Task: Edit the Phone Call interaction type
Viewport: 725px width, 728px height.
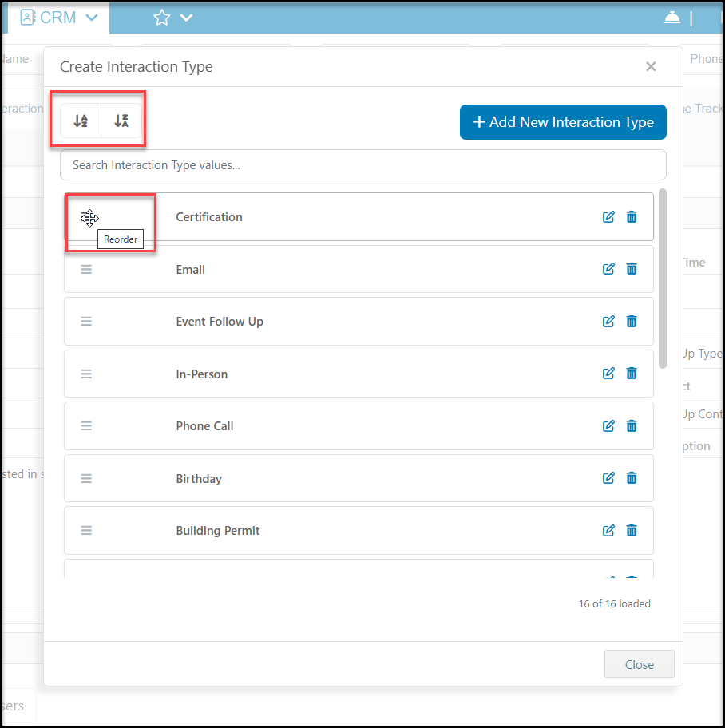Action: pyautogui.click(x=608, y=425)
